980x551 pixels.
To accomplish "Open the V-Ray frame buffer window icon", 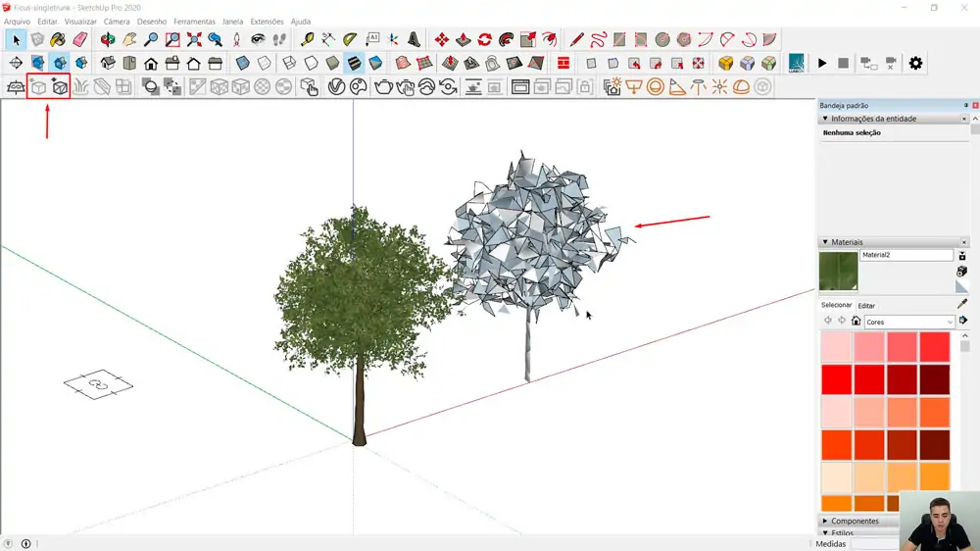I will (520, 87).
